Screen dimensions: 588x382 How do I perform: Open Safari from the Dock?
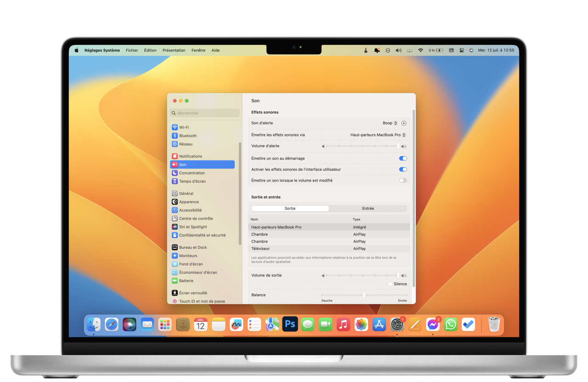tap(112, 325)
